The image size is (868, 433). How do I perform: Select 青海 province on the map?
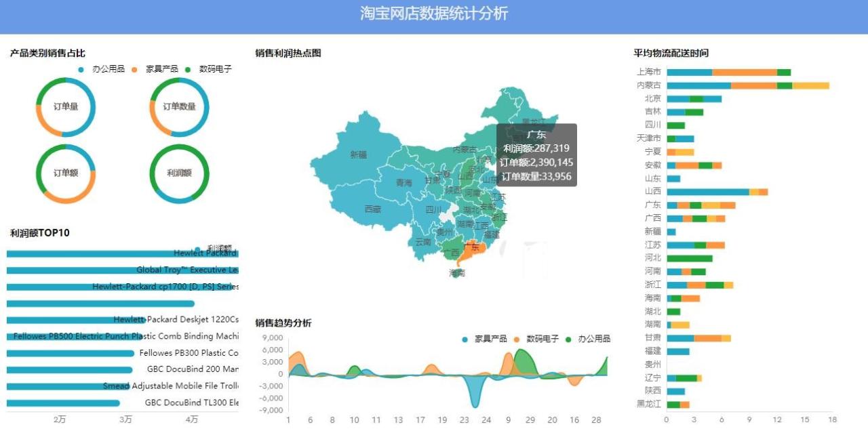(x=404, y=183)
